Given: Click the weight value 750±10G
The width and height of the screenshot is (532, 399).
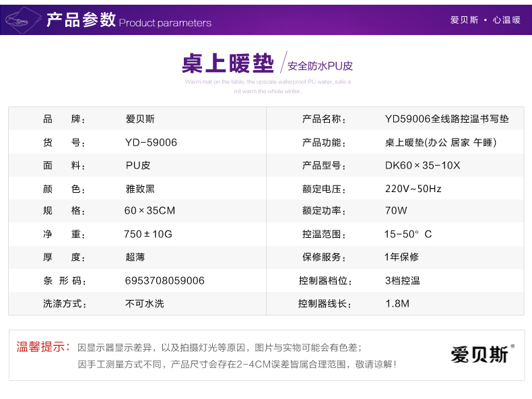Looking at the screenshot, I should (148, 234).
